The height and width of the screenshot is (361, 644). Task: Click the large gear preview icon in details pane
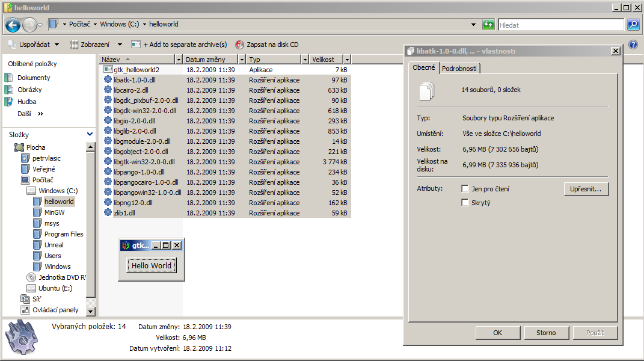pyautogui.click(x=22, y=338)
